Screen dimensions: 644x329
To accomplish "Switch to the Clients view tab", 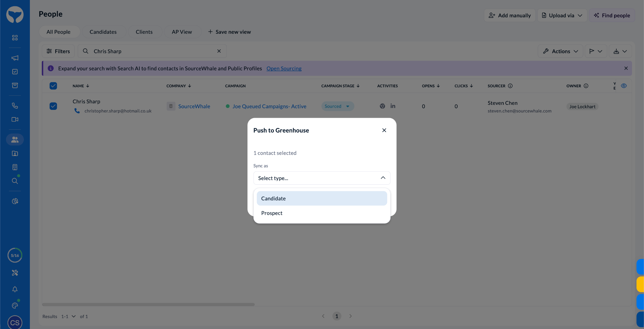I will click(144, 32).
